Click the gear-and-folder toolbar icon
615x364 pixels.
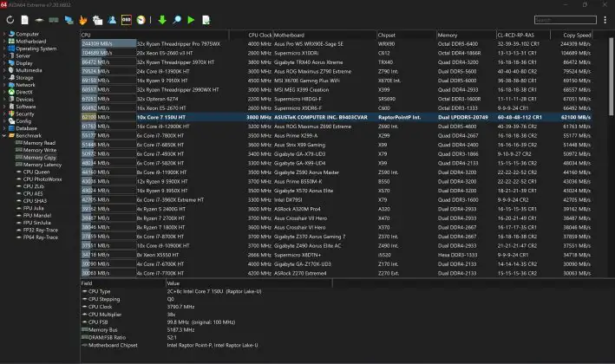tap(97, 20)
